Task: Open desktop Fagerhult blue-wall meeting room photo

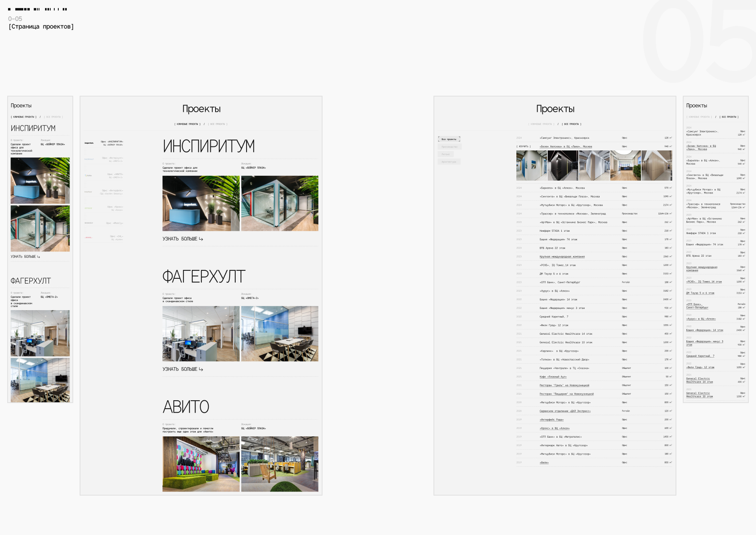Action: pos(280,333)
